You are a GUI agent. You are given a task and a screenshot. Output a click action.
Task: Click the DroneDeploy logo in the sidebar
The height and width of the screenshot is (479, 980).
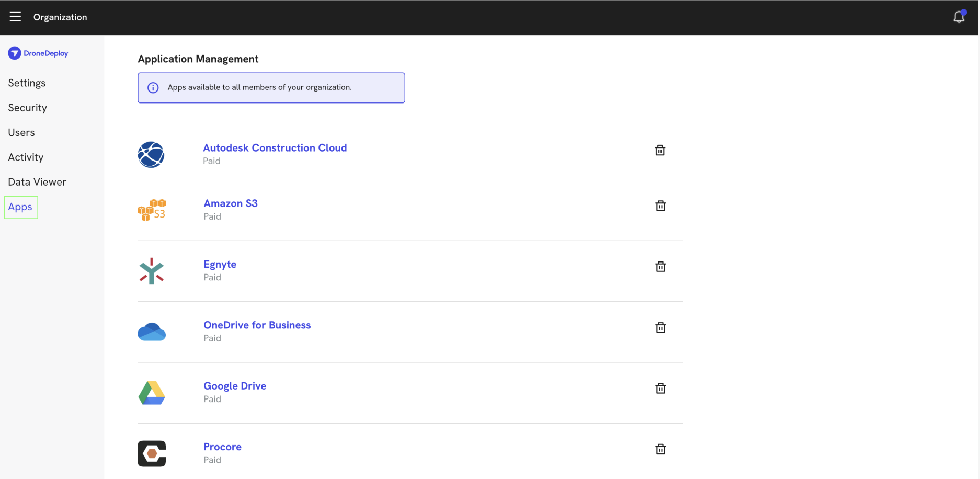click(38, 53)
